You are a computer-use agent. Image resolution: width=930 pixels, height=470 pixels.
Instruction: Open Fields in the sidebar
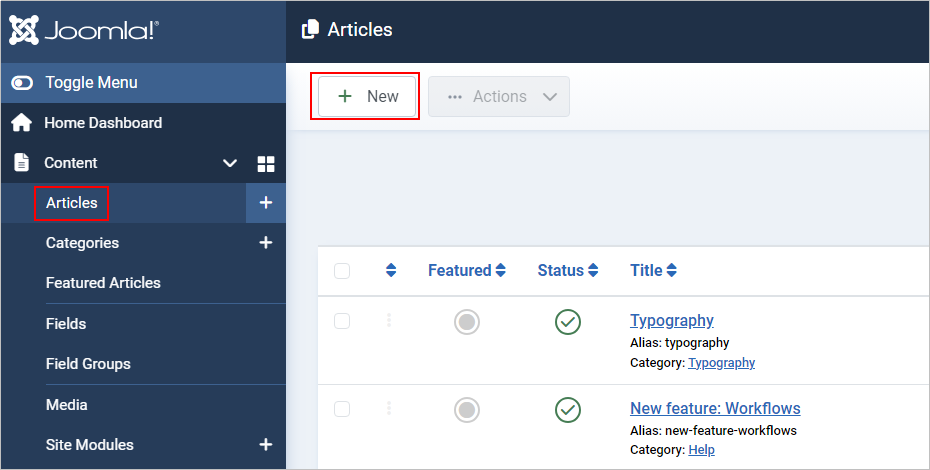coord(66,323)
